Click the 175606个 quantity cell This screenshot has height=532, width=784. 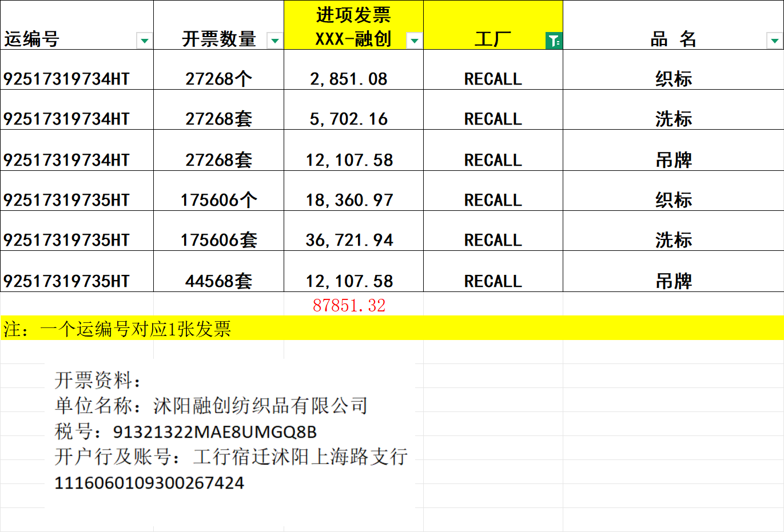pyautogui.click(x=218, y=199)
